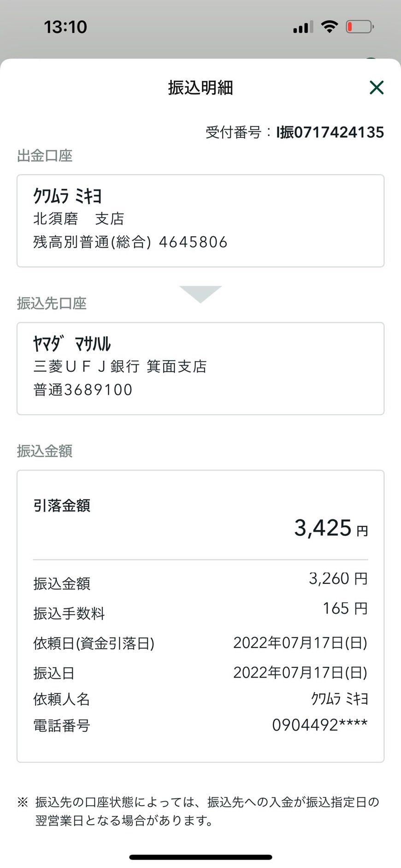Tap the 13:10 clock in status bar

(x=65, y=27)
